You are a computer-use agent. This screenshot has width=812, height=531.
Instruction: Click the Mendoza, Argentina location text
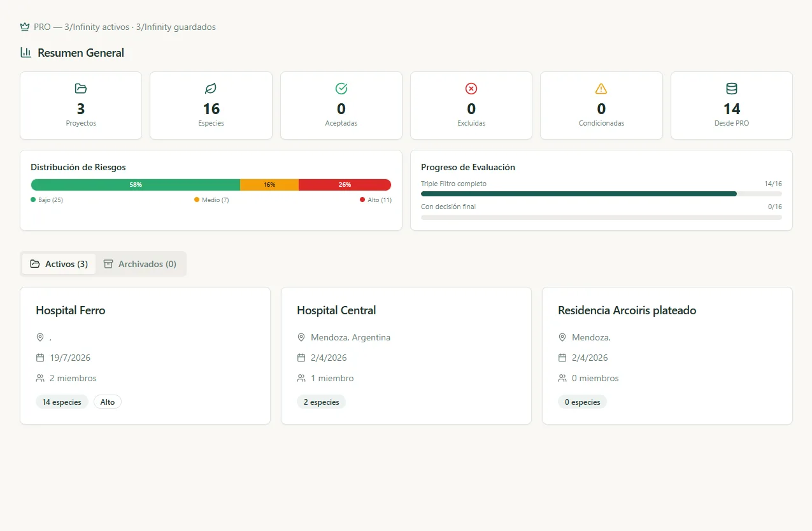(350, 337)
